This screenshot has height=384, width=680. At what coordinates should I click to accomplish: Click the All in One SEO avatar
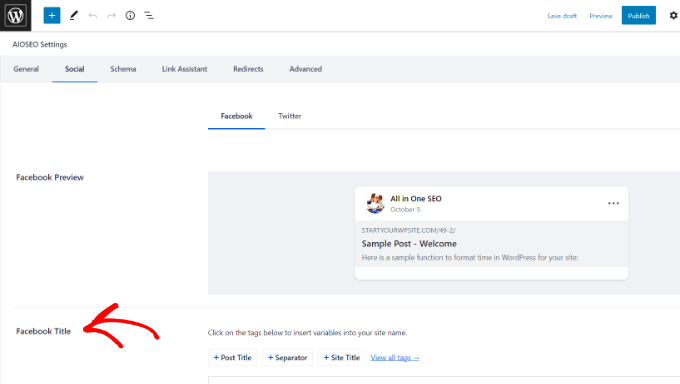click(375, 203)
